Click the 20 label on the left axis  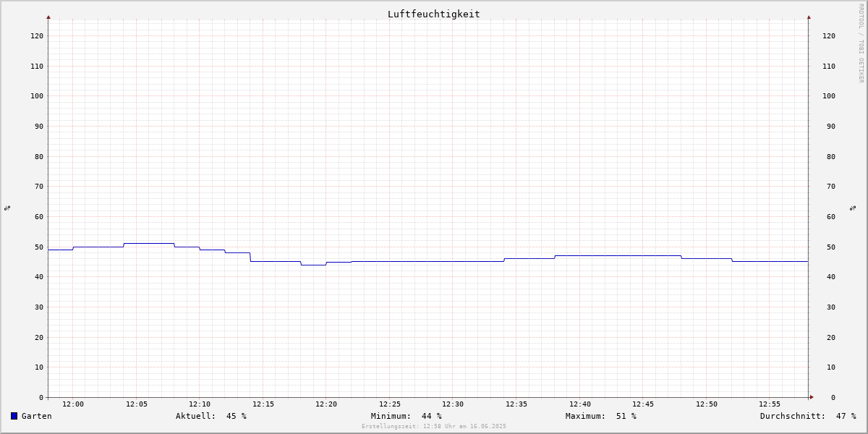(x=39, y=337)
